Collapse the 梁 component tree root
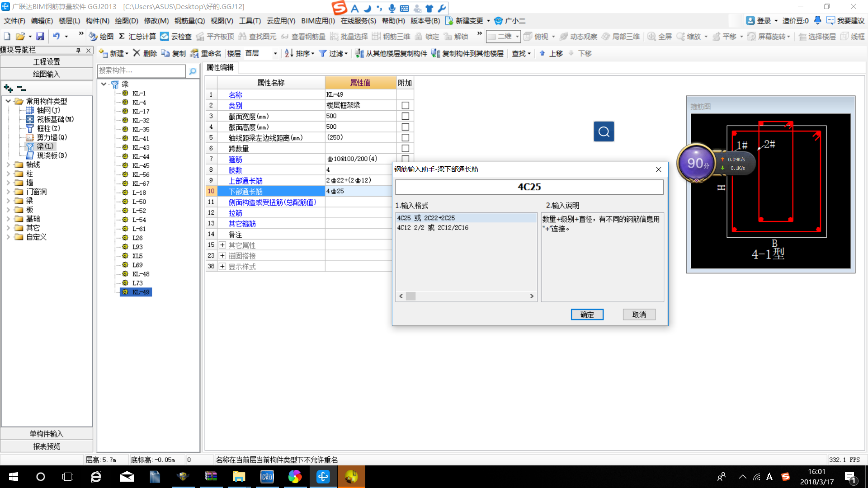This screenshot has width=868, height=488. coord(104,84)
